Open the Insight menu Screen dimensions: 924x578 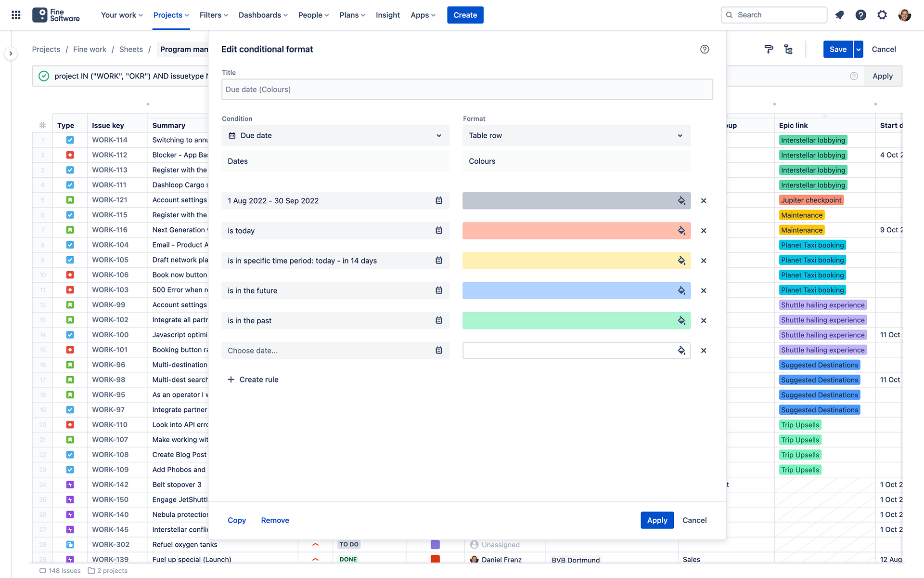(387, 15)
